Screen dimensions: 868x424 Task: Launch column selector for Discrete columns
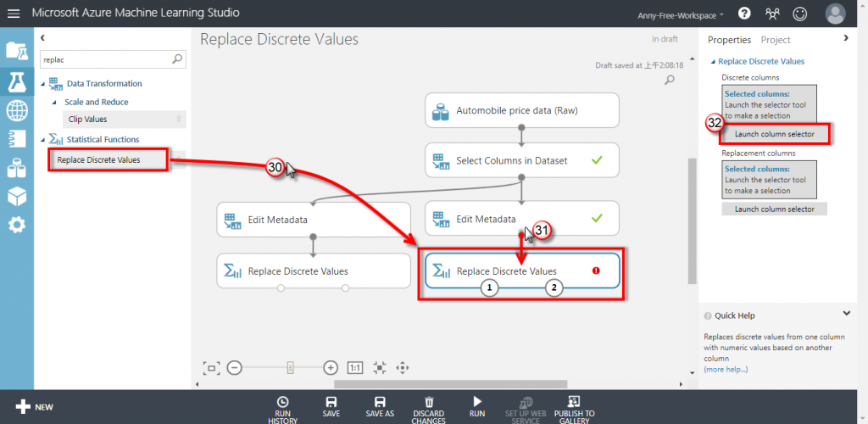[775, 134]
